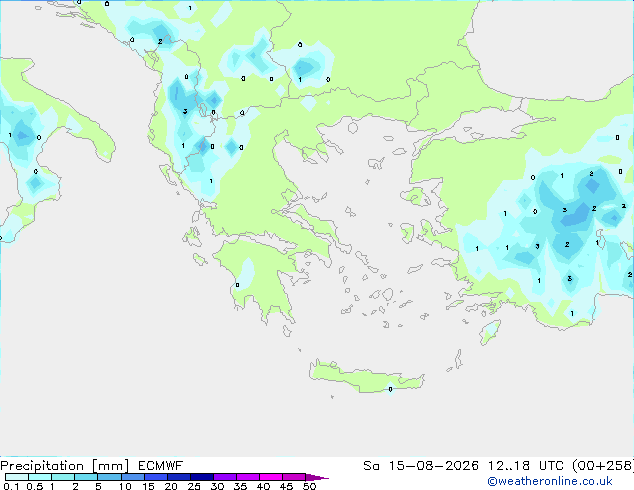Select the 45–50 mm legend swatch
Screen dimensions: 634x490
click(294, 477)
